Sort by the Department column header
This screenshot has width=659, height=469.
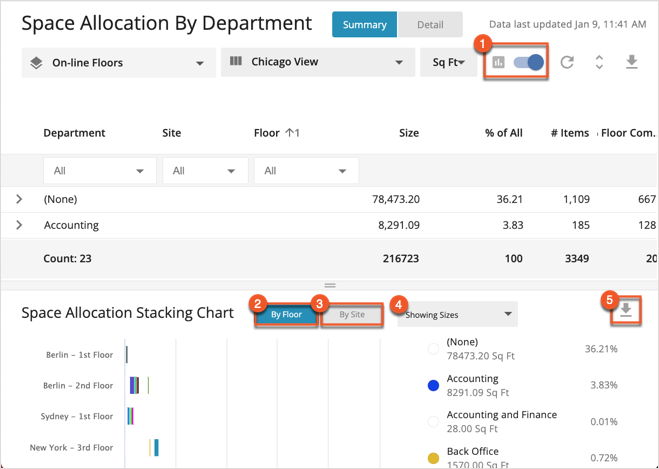74,133
